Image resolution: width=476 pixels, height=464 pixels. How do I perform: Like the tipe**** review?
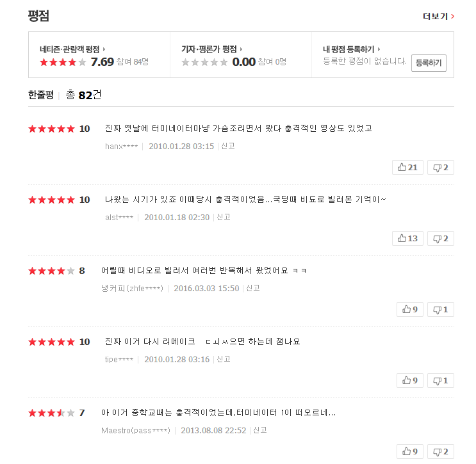click(410, 380)
